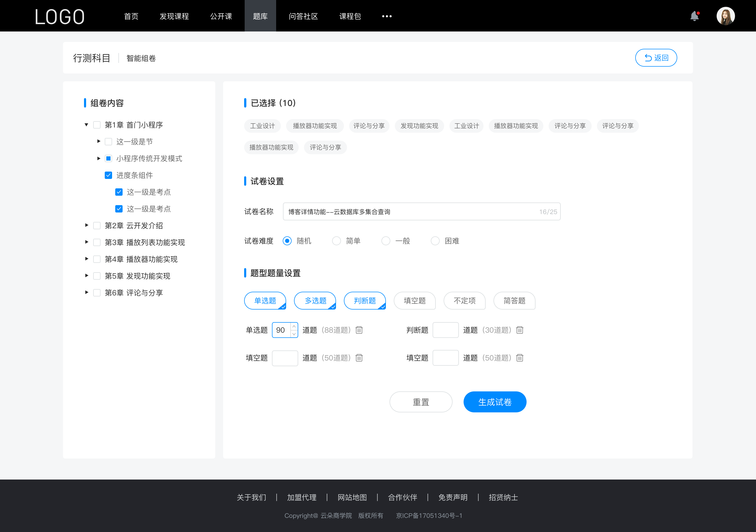Open 问答社区 navigation menu
Screen dimensions: 756x532
tap(301, 15)
